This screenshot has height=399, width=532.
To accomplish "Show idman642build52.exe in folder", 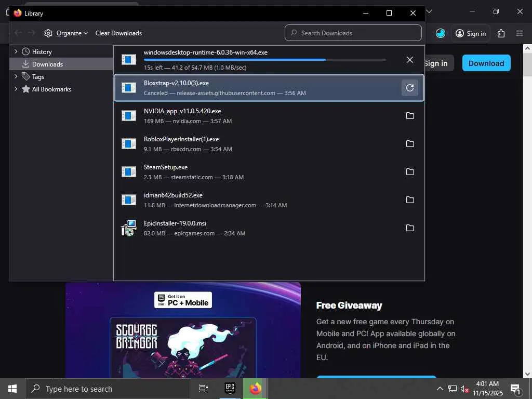I will (410, 200).
